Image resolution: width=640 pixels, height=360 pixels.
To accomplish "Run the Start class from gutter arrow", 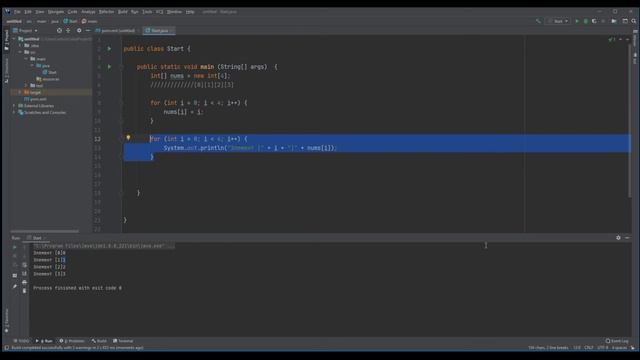I will (109, 49).
